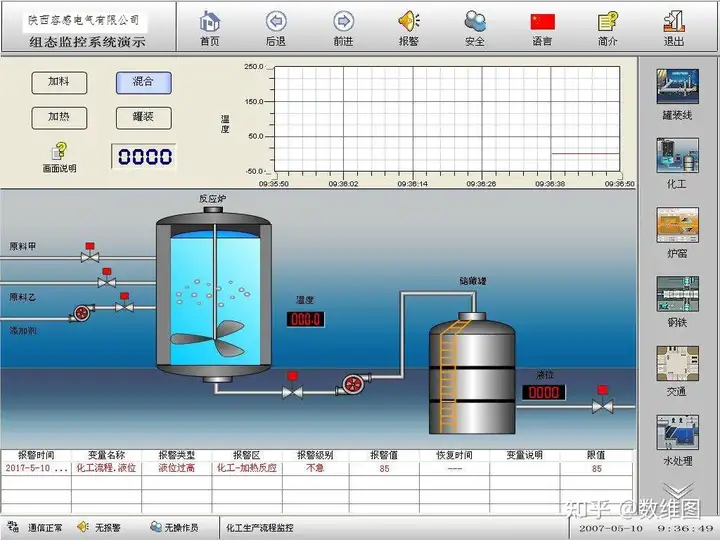Go to the 首页 home icon
The image size is (720, 540).
coord(210,22)
